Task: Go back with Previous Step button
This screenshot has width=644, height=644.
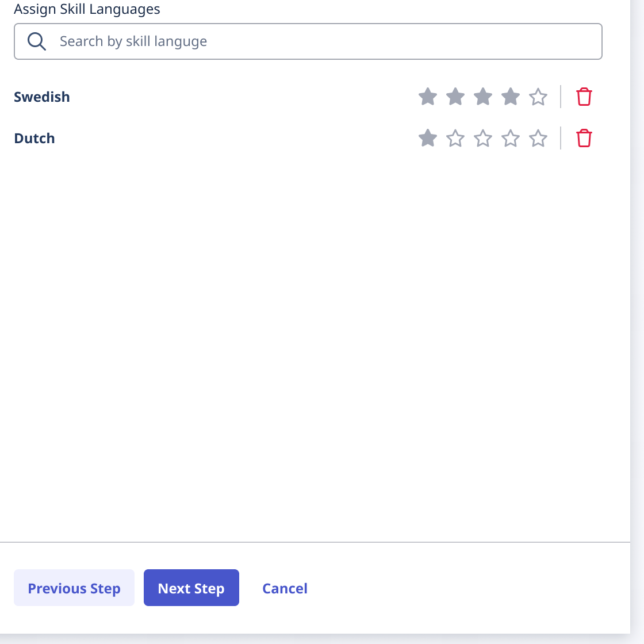Action: (74, 588)
